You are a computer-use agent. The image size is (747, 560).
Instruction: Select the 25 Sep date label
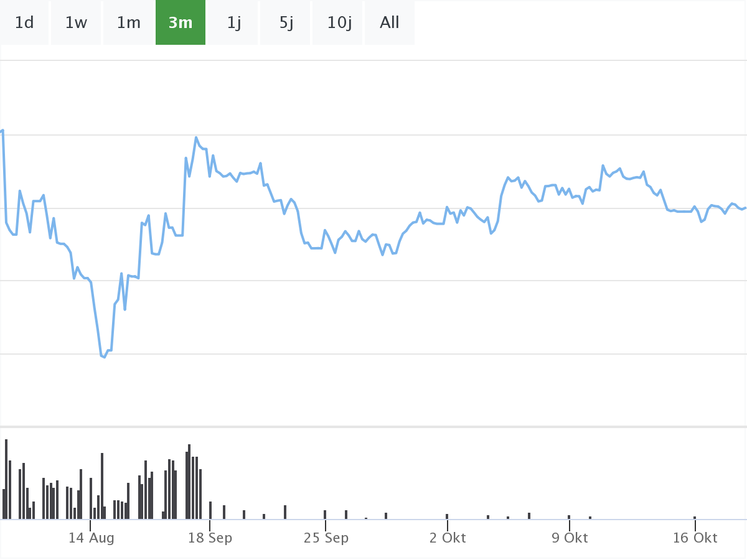[326, 538]
